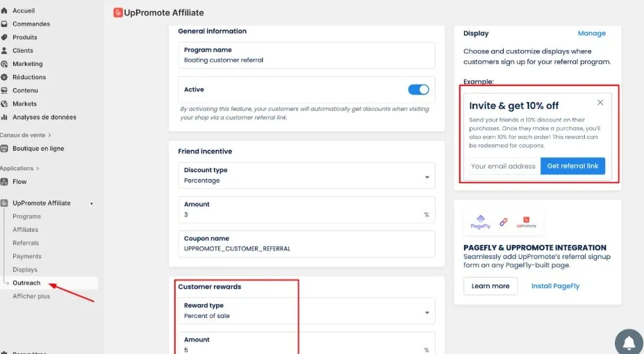644x354 pixels.
Task: Click the UpPromote Affiliate sidebar entry
Action: [42, 203]
